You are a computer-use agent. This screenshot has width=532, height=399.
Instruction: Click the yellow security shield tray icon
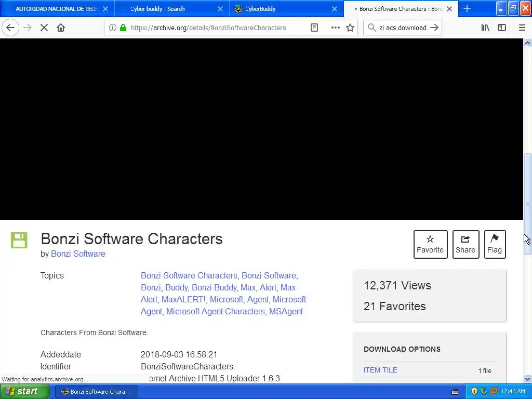point(474,392)
